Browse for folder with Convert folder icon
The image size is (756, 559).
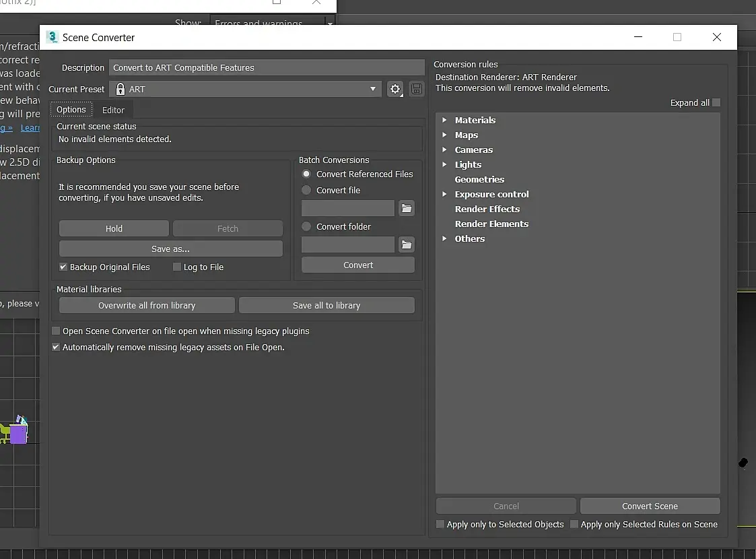tap(407, 244)
